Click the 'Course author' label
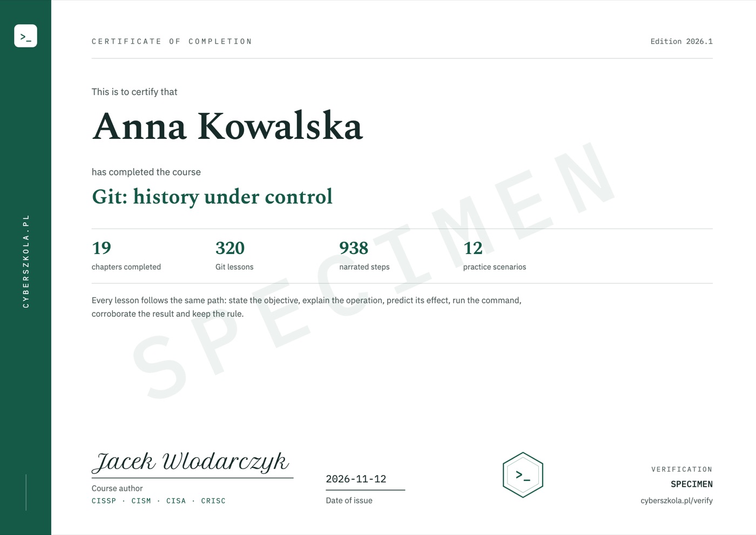The image size is (756, 535). [x=117, y=489]
